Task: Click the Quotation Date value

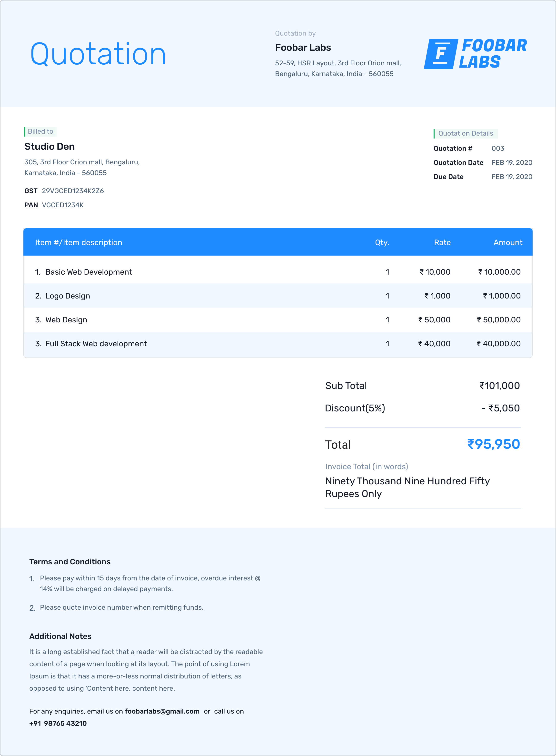Action: point(512,163)
